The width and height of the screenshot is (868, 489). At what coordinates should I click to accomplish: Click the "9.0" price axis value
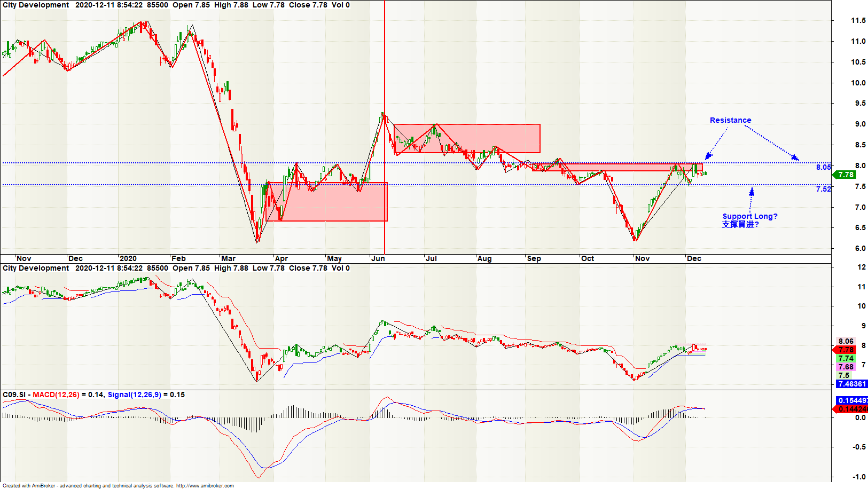pos(860,124)
